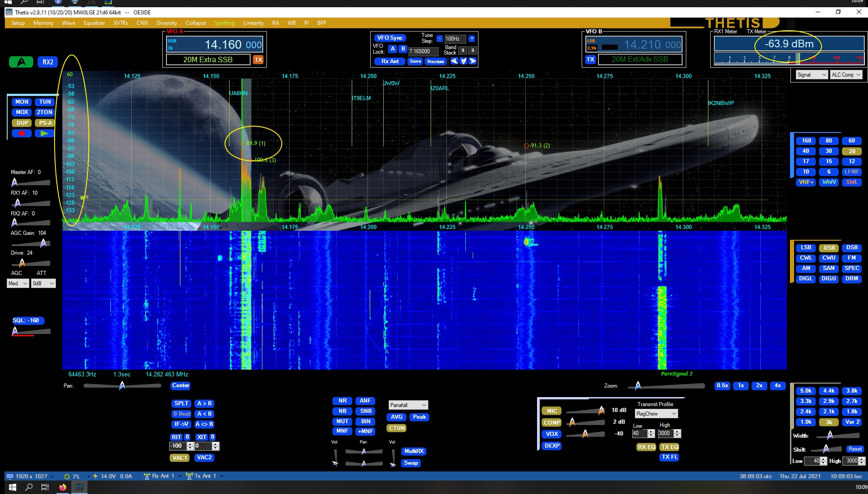Click the 1920 x 1027 screen size icon
Screen dimensions: 868x494
pyautogui.click(x=10, y=476)
